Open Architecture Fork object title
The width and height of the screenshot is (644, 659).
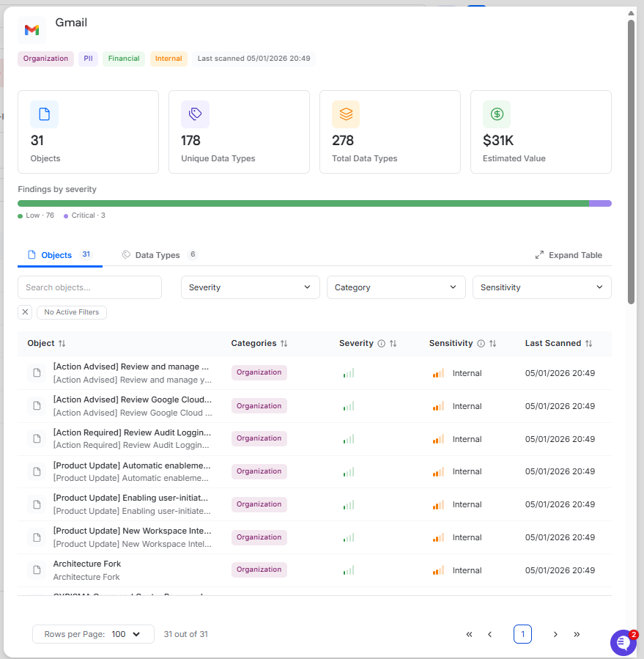[x=87, y=564]
